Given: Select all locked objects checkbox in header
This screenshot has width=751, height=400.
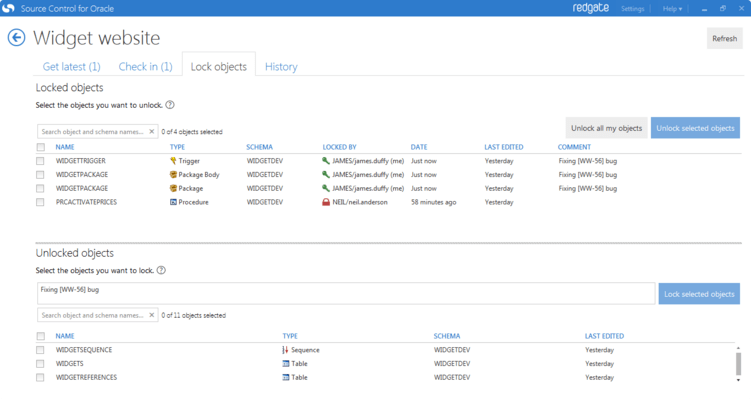Looking at the screenshot, I should (x=41, y=147).
